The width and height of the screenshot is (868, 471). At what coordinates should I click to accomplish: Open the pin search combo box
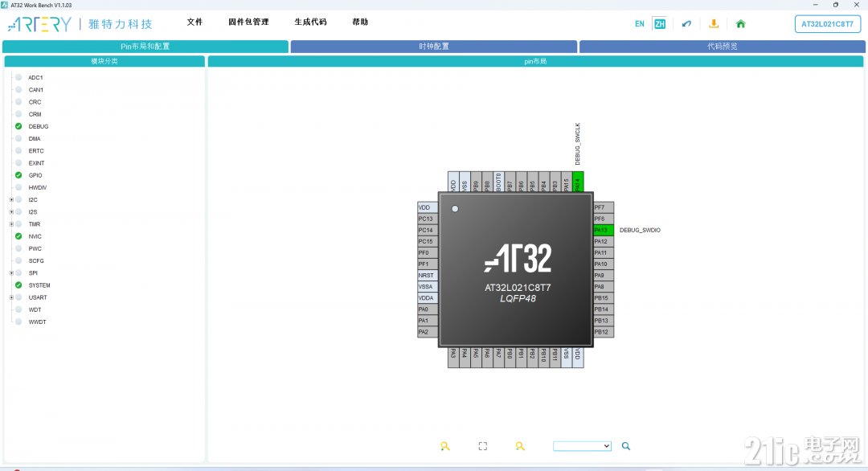[582, 446]
